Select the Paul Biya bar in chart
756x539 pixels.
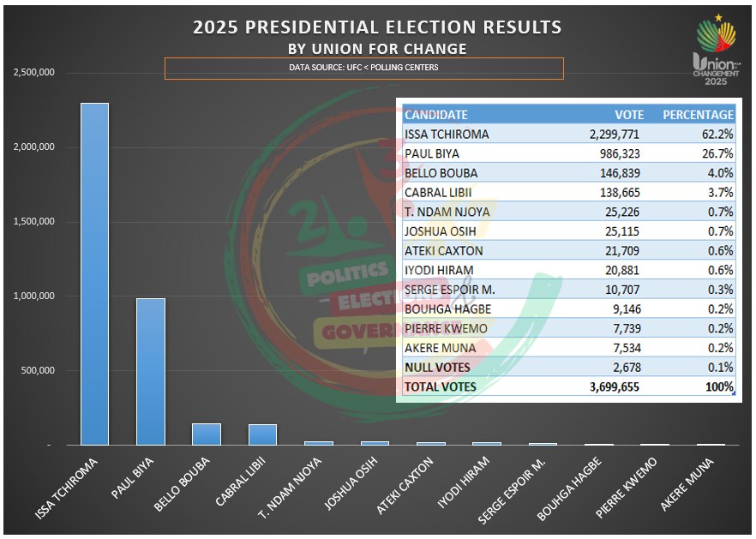pyautogui.click(x=151, y=372)
